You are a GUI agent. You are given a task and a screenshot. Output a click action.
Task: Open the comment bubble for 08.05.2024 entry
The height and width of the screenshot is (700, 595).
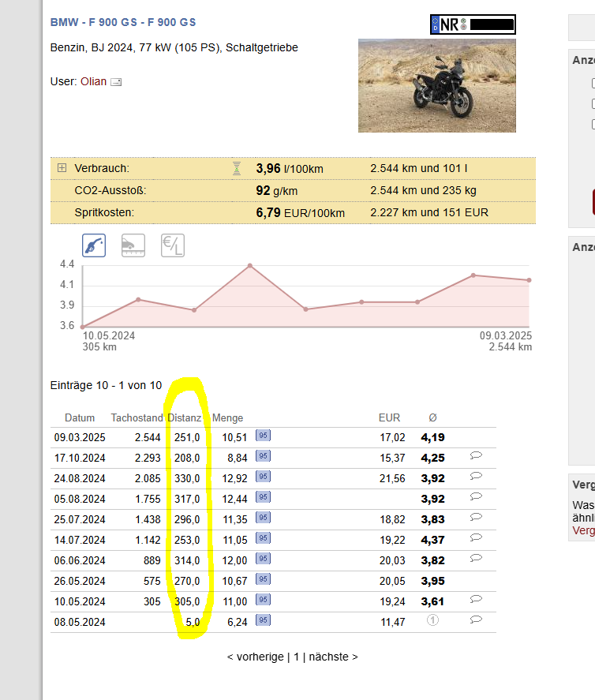tap(476, 620)
